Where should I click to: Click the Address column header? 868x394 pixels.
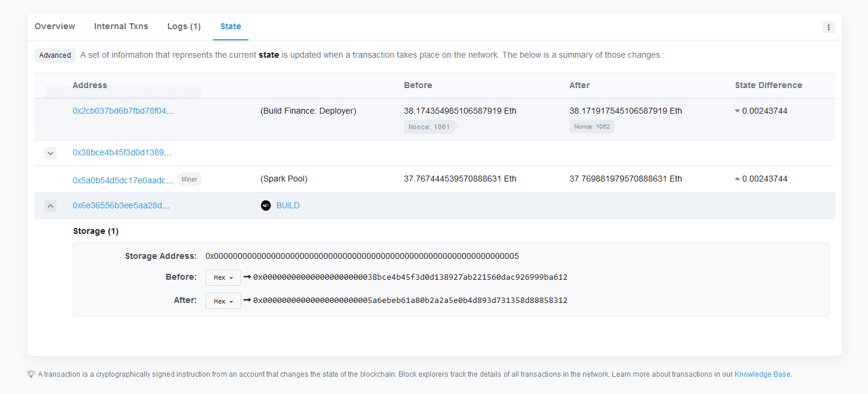90,85
